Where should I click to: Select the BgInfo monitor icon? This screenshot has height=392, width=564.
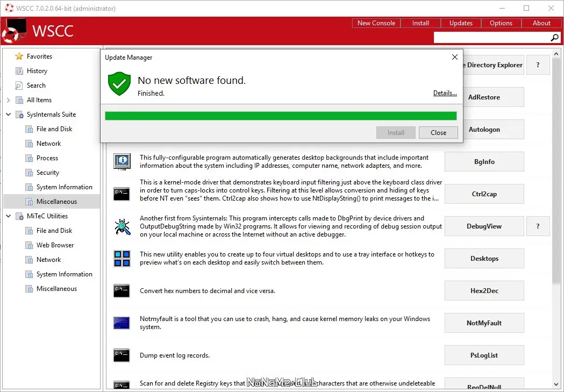[x=122, y=161]
